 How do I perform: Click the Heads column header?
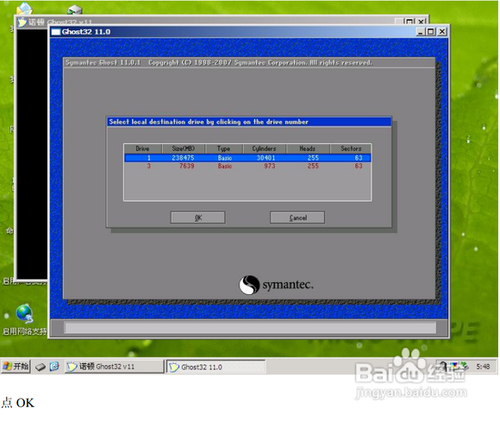coord(308,149)
